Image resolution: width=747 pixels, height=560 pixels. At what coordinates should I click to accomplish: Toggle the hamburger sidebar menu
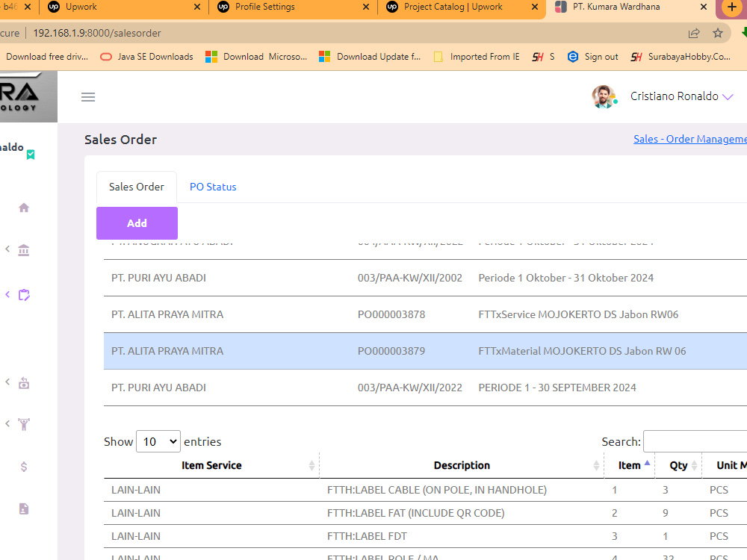[x=88, y=97]
